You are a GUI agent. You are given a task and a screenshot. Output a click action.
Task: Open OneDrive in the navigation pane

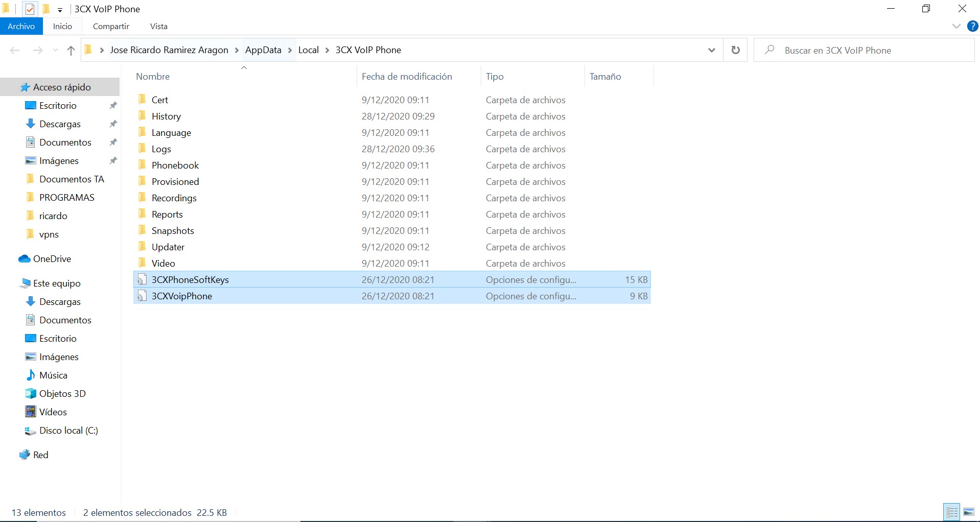pos(52,259)
